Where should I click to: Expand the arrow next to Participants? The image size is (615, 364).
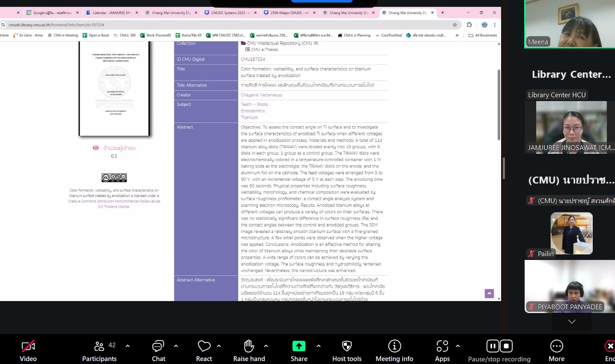pos(128,346)
